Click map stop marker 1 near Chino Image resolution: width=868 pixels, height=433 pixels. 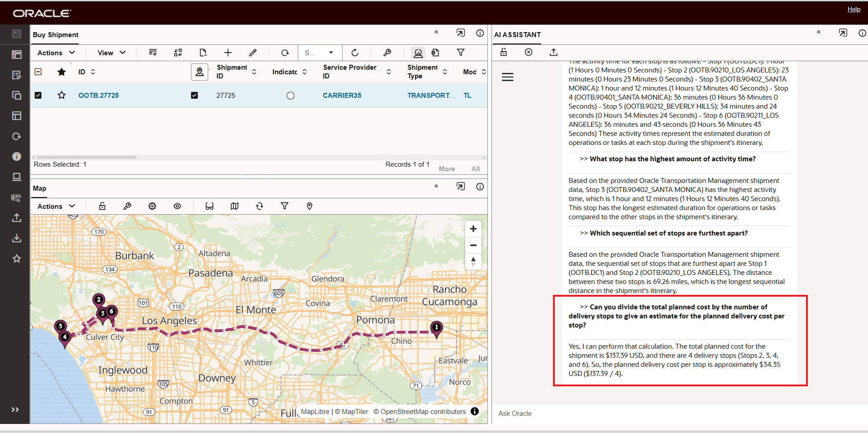[x=436, y=329]
